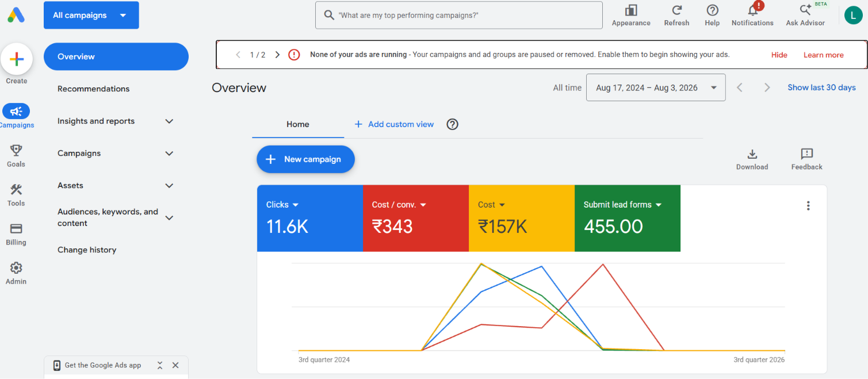Expand the Campaigns section in the nav

click(169, 154)
